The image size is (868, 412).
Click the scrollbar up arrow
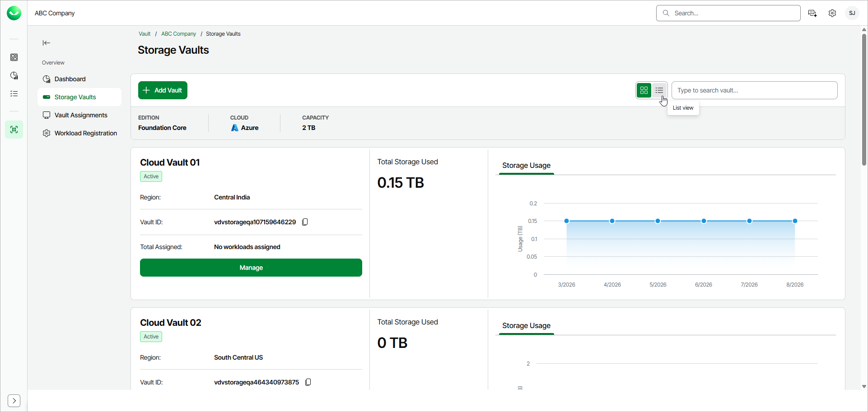[x=864, y=30]
